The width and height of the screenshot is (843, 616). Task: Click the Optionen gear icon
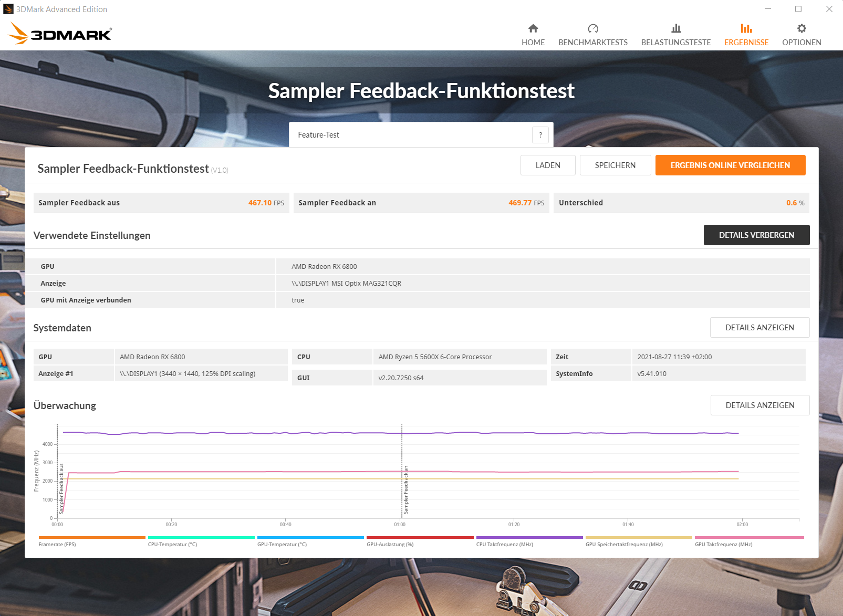coord(802,28)
